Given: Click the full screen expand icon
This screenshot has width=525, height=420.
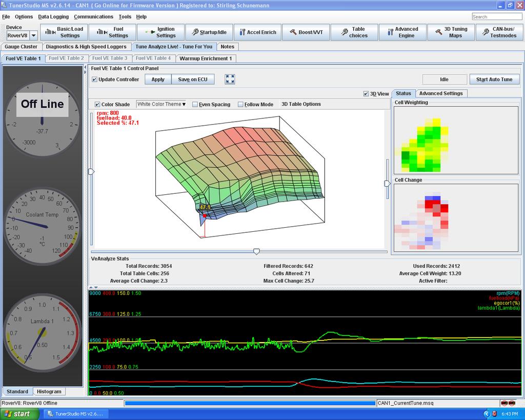Looking at the screenshot, I should (x=230, y=79).
